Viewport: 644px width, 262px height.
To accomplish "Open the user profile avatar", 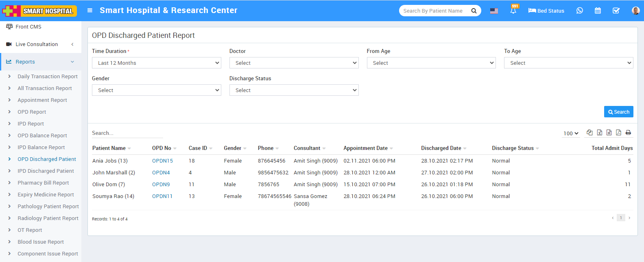I will coord(635,11).
